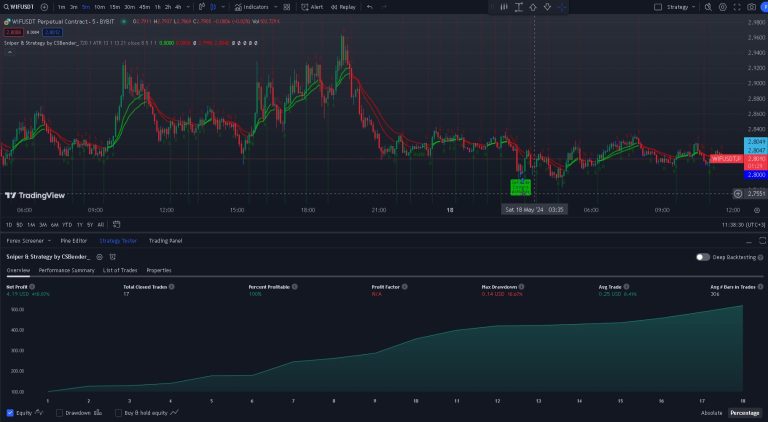Turn on Deep Backtesting toggle

pyautogui.click(x=703, y=257)
